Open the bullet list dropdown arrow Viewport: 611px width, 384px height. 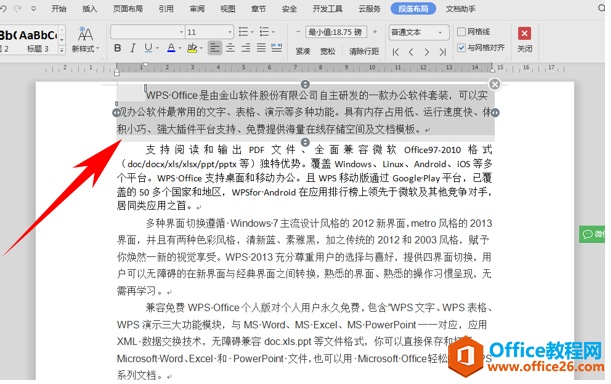(252, 32)
